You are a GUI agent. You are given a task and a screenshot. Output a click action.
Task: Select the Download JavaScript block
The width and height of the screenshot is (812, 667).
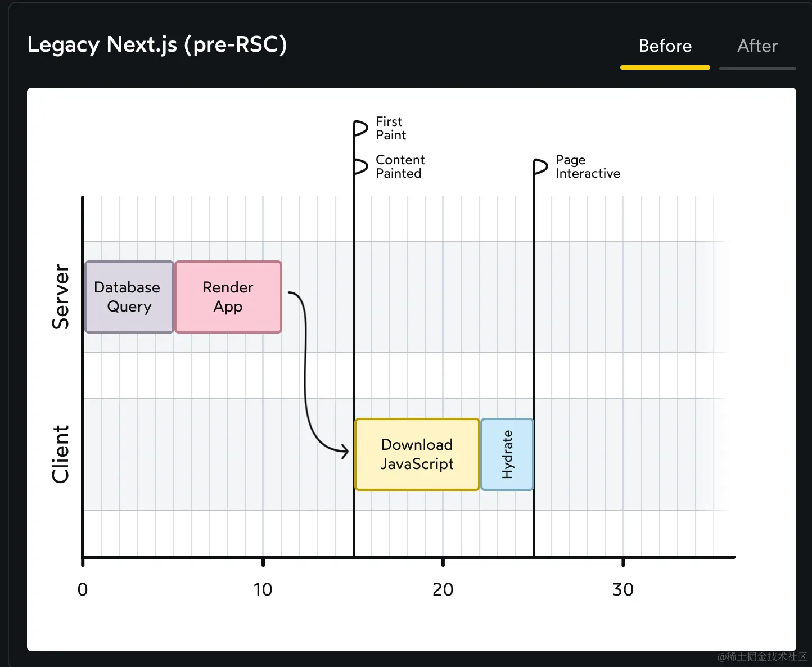[417, 454]
